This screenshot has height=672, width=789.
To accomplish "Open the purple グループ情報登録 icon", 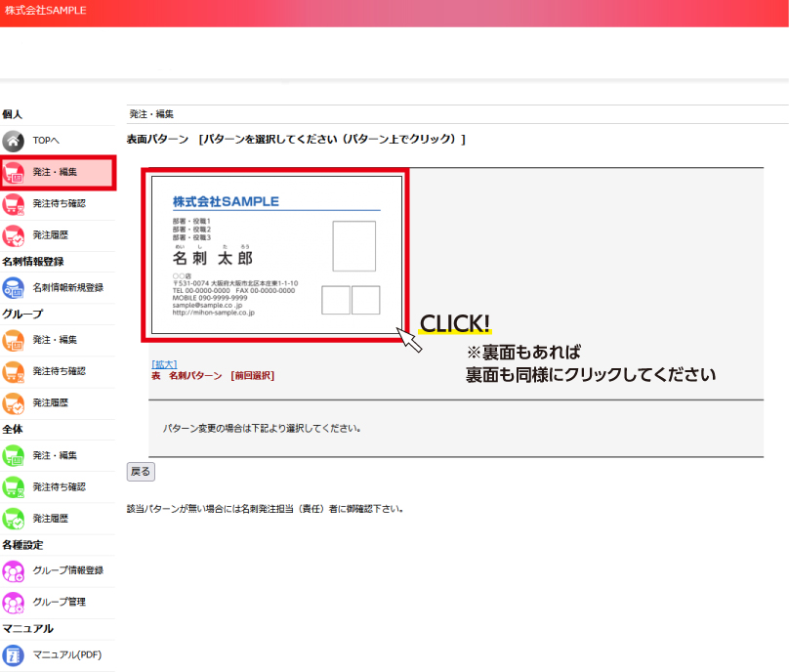I will (14, 570).
